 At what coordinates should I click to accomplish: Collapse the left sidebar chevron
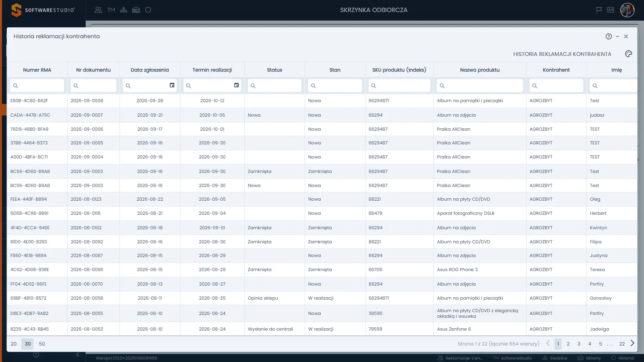78,355
